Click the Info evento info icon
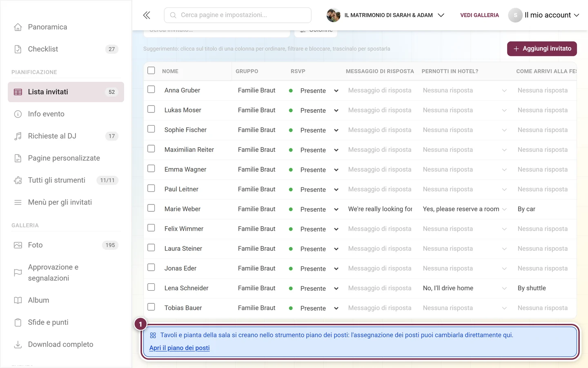Viewport: 588px width, 368px height. point(18,114)
